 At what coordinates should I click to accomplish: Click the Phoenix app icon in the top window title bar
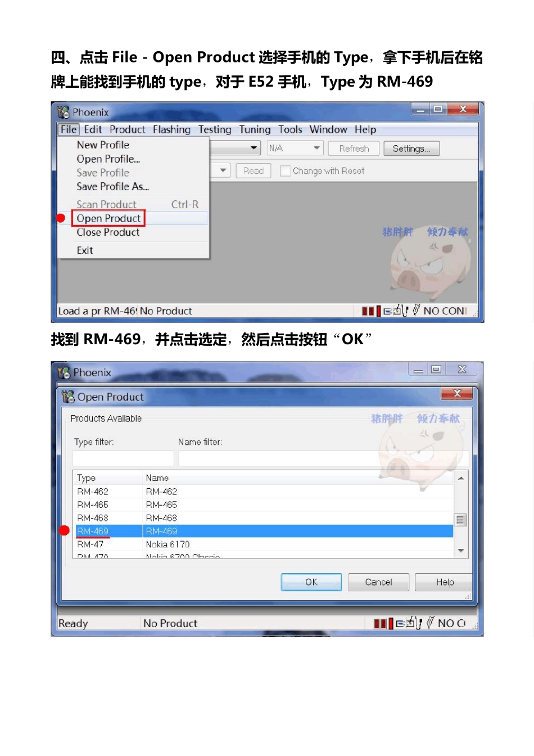coord(63,112)
